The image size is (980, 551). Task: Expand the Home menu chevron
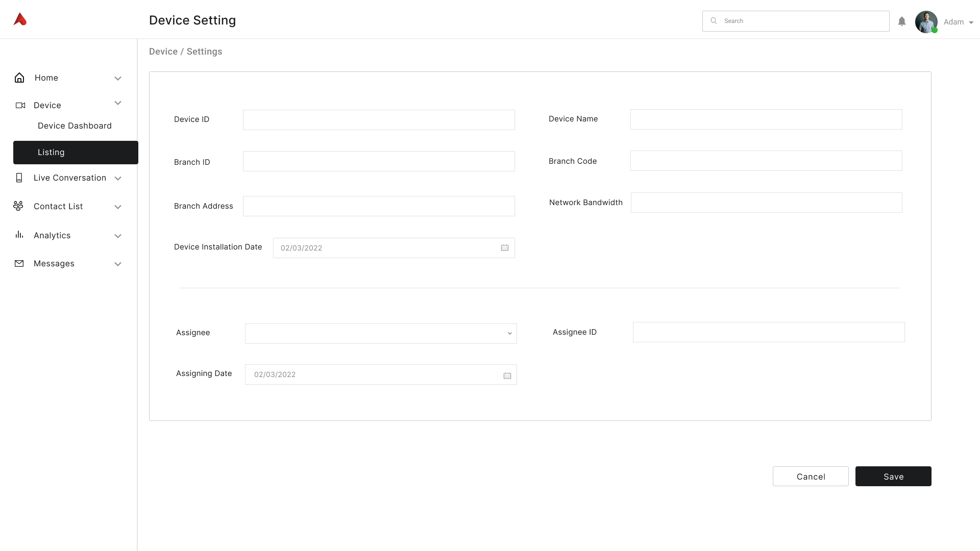tap(118, 79)
